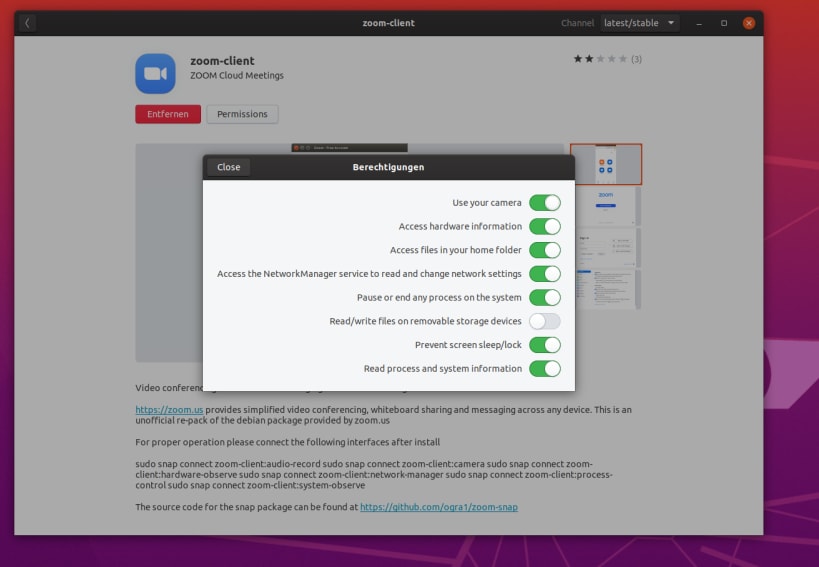Toggle the Use your camera permission
Screen dimensions: 819x567
(x=545, y=203)
